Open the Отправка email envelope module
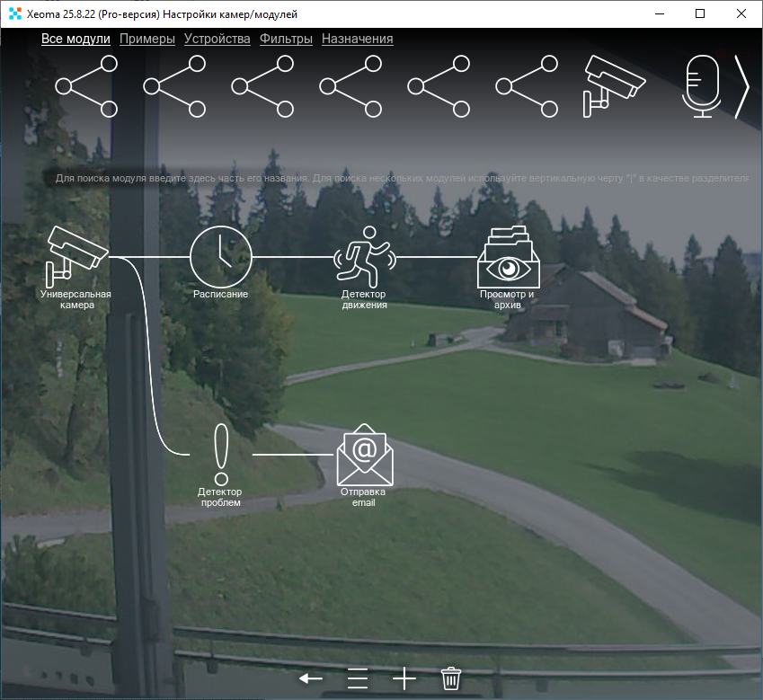Screen dimensions: 763x700 [x=364, y=455]
